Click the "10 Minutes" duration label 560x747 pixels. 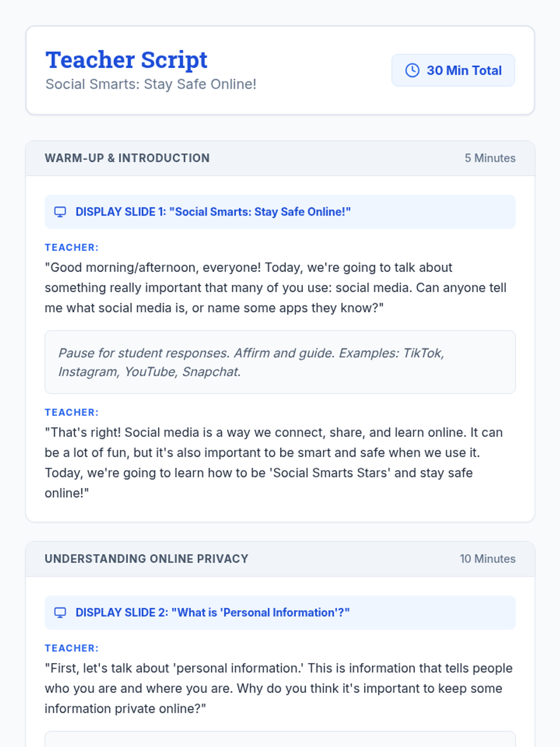click(x=487, y=559)
